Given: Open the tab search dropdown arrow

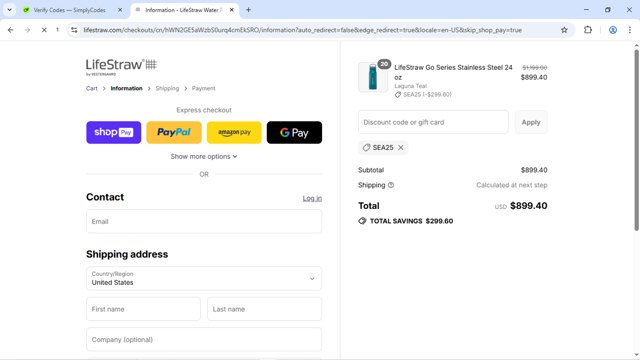Looking at the screenshot, I should [x=9, y=10].
